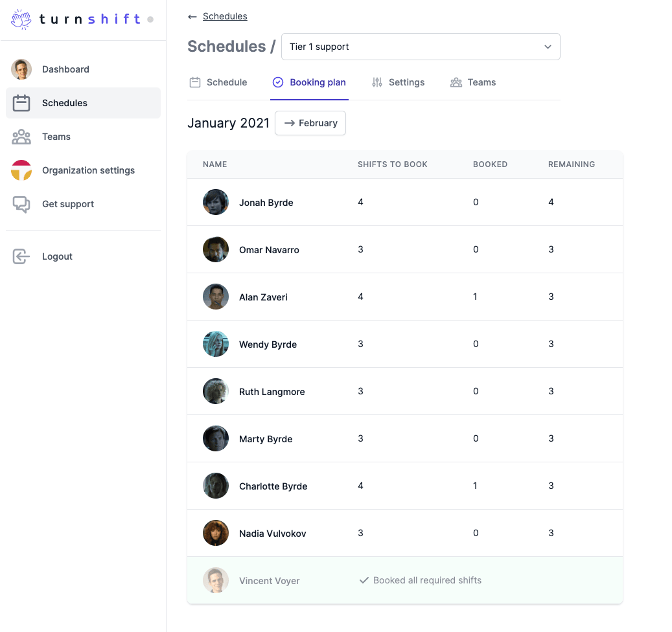Click Charlotte Byrde's avatar
This screenshot has height=632, width=672.
[x=216, y=486]
